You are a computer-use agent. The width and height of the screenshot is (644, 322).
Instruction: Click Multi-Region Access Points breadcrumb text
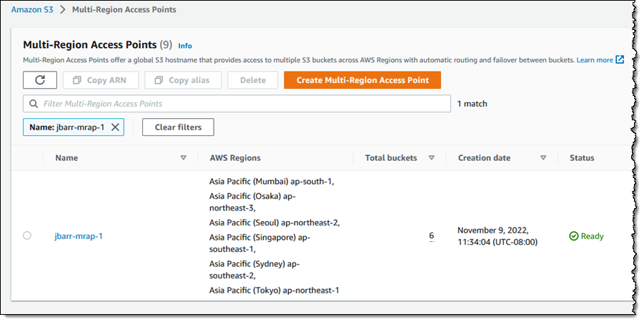124,9
